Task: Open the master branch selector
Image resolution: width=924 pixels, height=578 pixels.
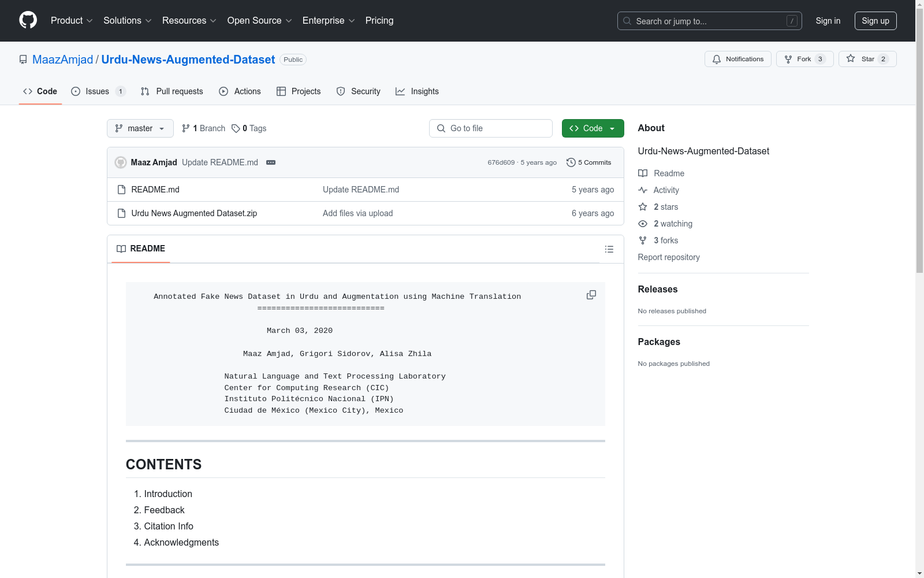Action: coord(140,128)
